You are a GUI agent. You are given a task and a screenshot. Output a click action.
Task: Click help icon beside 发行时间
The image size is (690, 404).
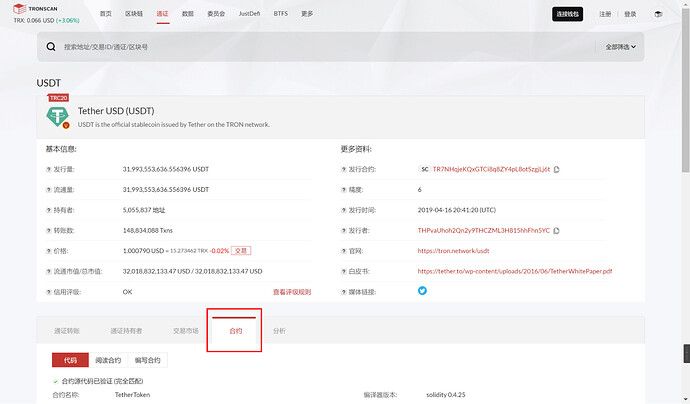pos(344,210)
